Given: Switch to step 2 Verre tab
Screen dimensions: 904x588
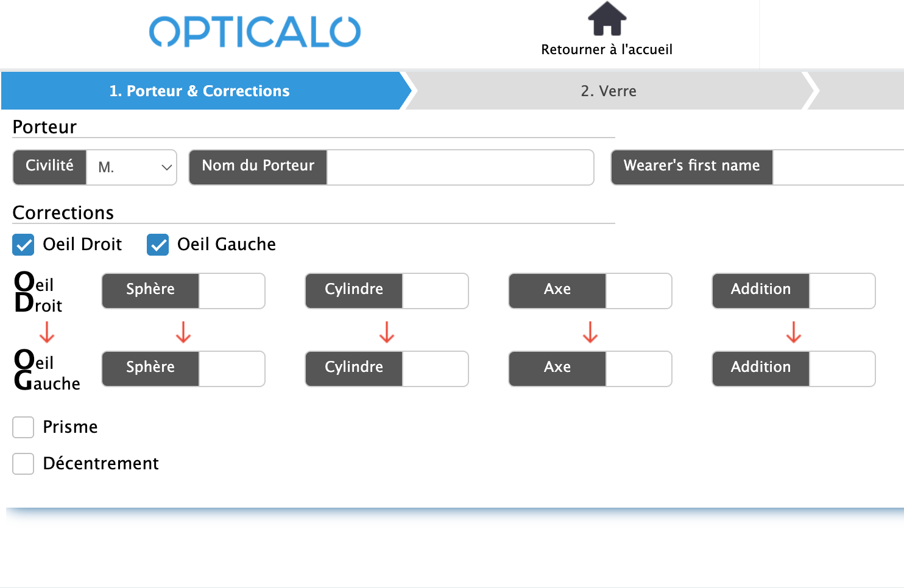Looking at the screenshot, I should coord(608,91).
